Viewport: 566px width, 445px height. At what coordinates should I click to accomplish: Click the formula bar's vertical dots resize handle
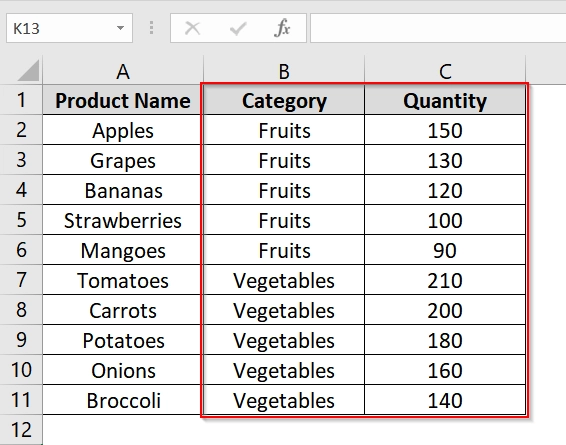coord(151,28)
